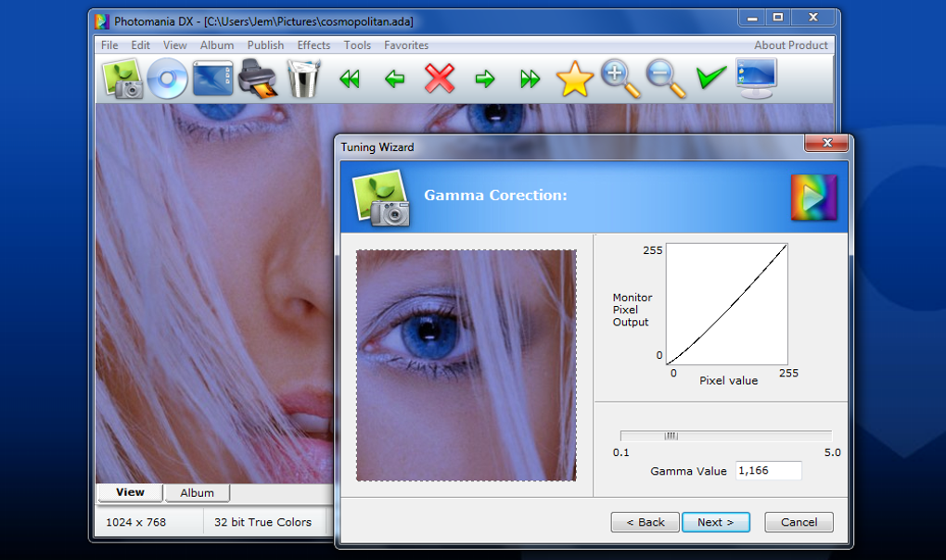Click the printer icon in toolbar

coord(258,79)
